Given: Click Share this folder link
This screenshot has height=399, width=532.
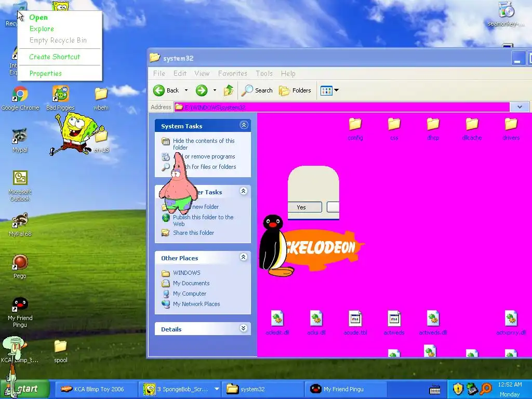Looking at the screenshot, I should [x=193, y=233].
